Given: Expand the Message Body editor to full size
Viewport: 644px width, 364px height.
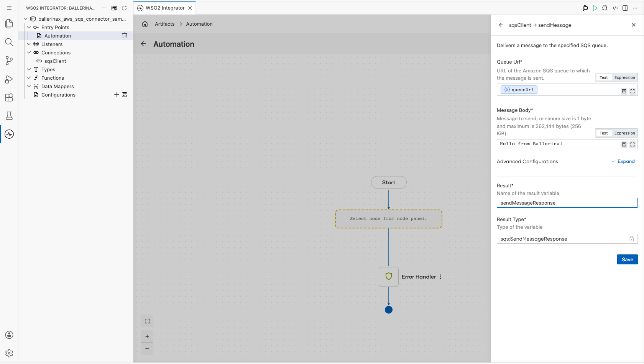Looking at the screenshot, I should (632, 144).
